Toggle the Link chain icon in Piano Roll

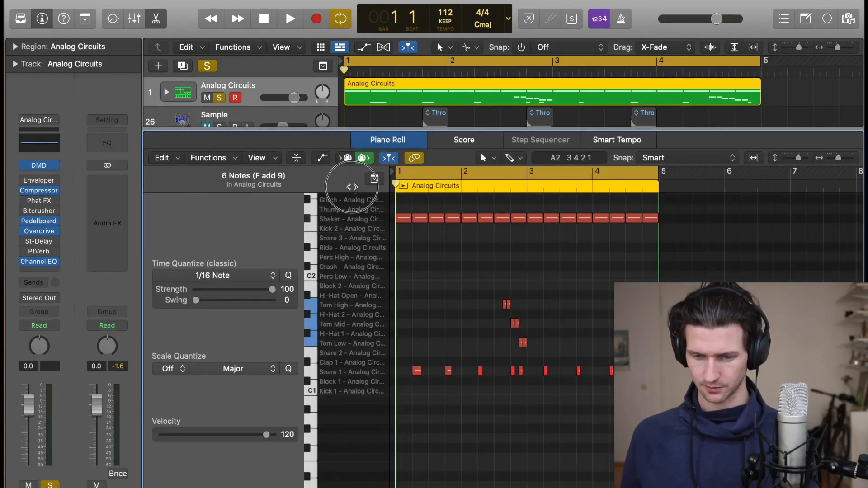coord(414,157)
